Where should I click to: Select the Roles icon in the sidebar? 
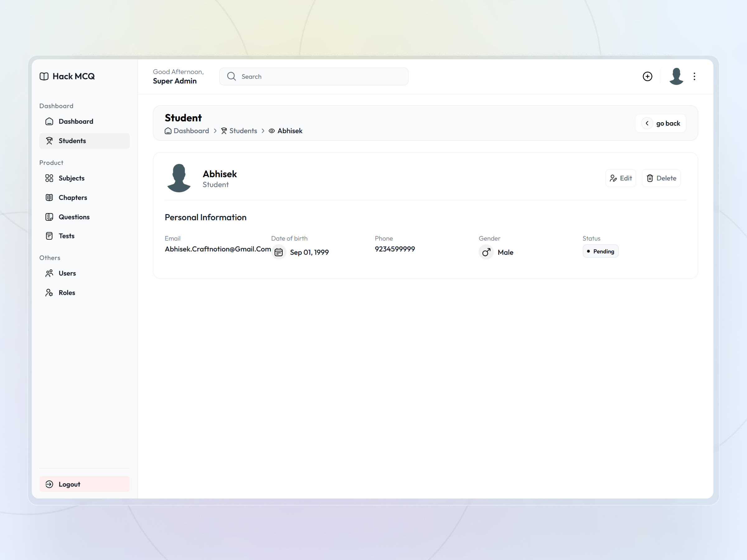(x=49, y=292)
